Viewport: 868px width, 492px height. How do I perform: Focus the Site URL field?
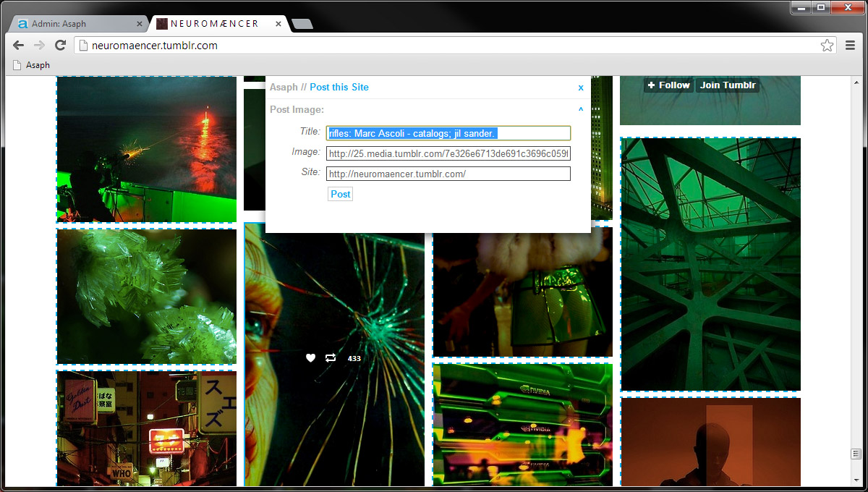click(x=448, y=174)
